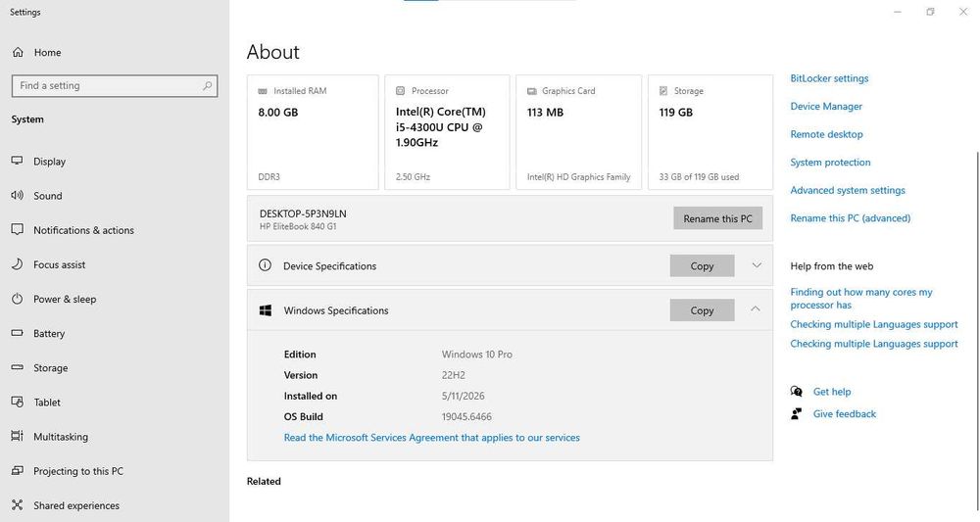Viewport: 980px width, 522px height.
Task: Click the Get help chat icon
Action: pos(796,392)
